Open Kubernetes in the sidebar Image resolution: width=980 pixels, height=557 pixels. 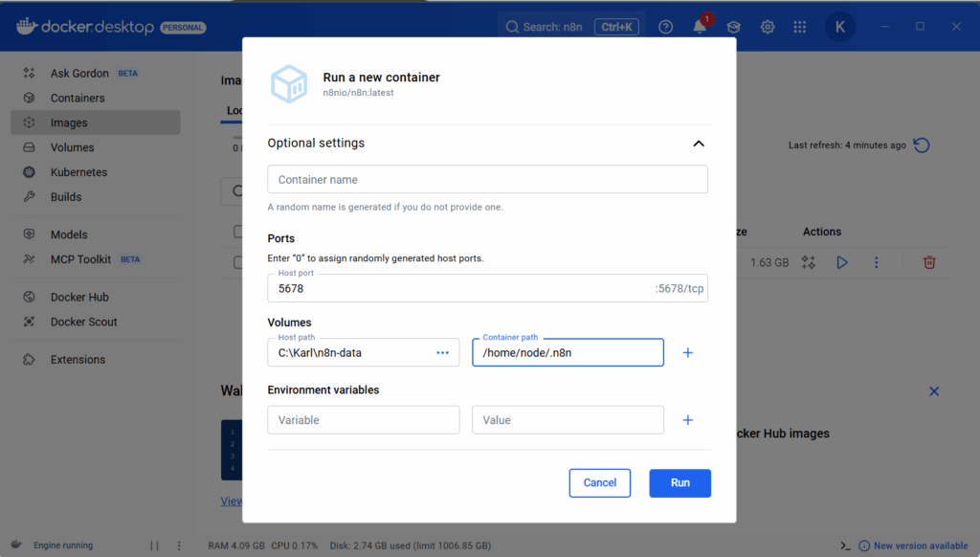click(96, 172)
